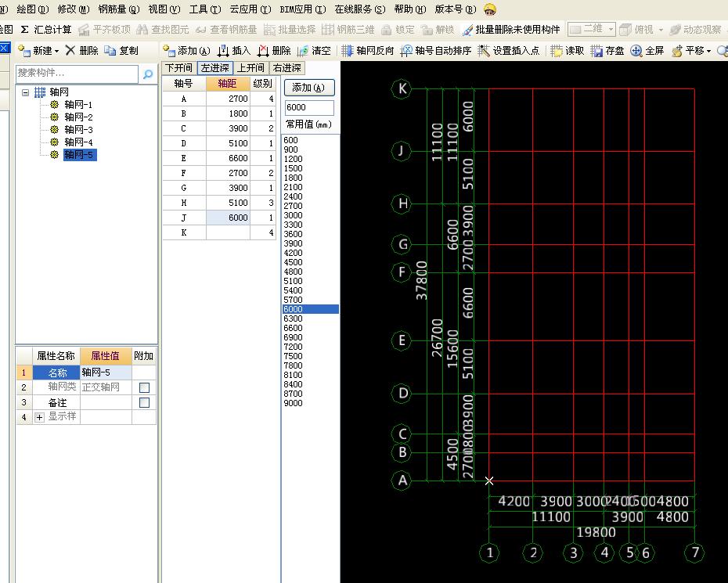Click the user avatar icon in menu bar
Viewport: 728px width, 583px height.
pos(490,9)
